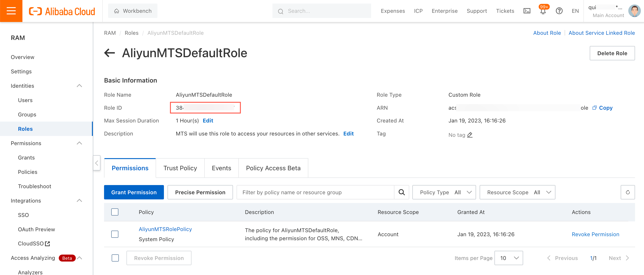This screenshot has width=644, height=275.
Task: Click the magnifier icon in the top search bar
Action: click(x=281, y=11)
